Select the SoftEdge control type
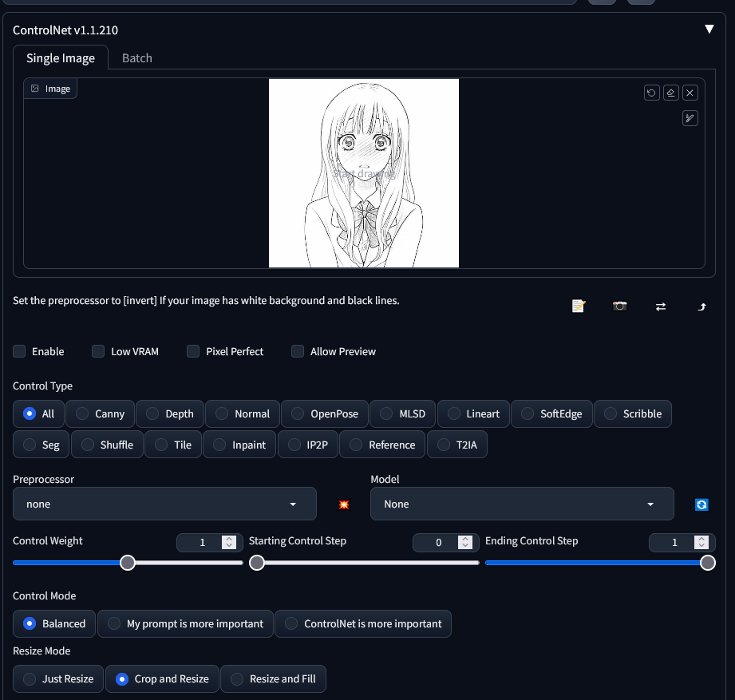The width and height of the screenshot is (735, 700). (551, 414)
